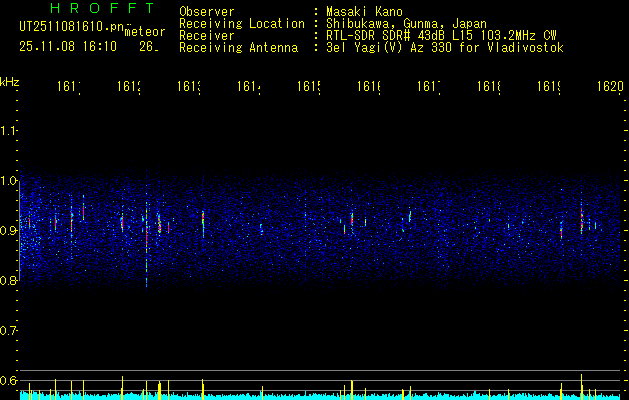Viewport: 629px width, 400px height.
Task: Click the observer name Masaki Kano
Action: (x=364, y=11)
